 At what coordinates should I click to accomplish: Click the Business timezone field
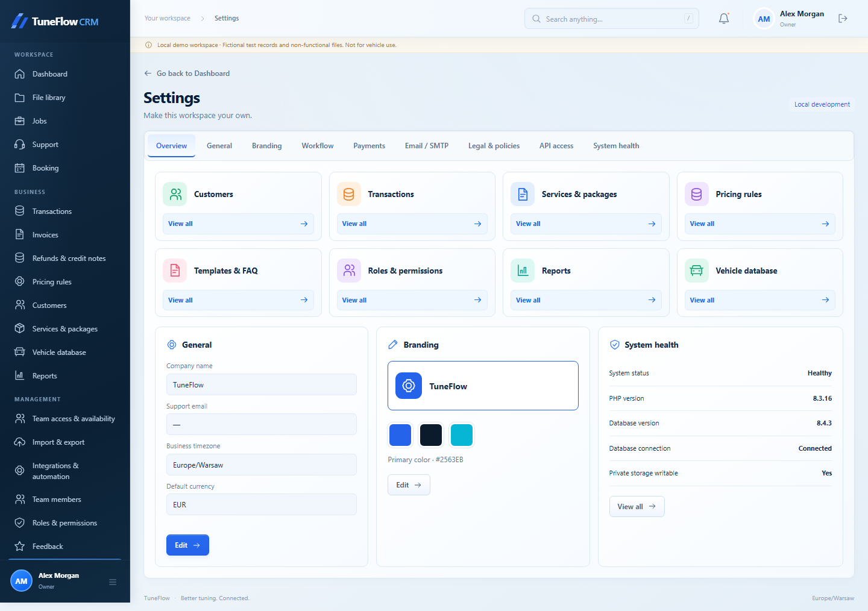click(x=262, y=465)
